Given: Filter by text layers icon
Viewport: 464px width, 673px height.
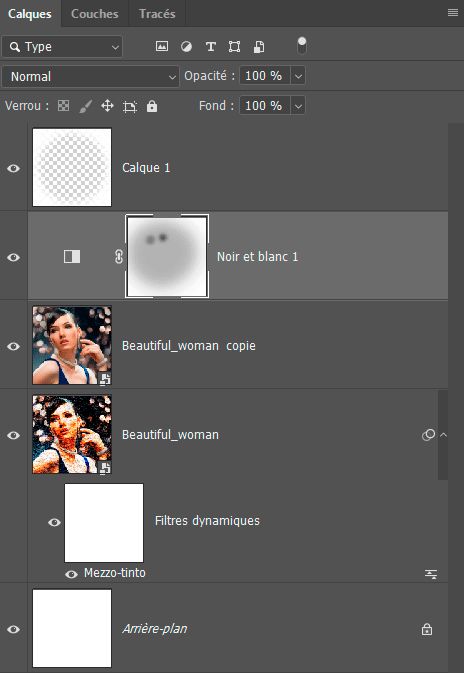Looking at the screenshot, I should [x=210, y=46].
